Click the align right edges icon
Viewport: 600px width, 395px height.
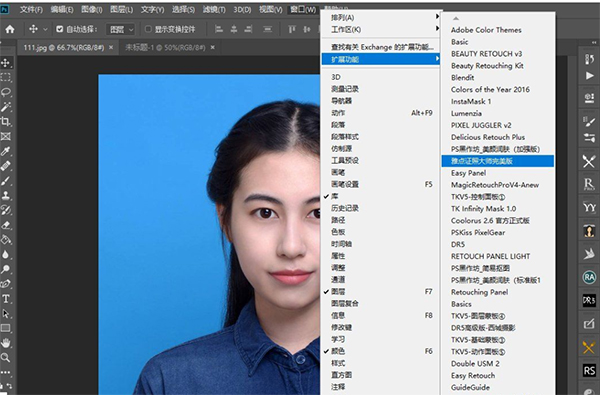pyautogui.click(x=248, y=29)
